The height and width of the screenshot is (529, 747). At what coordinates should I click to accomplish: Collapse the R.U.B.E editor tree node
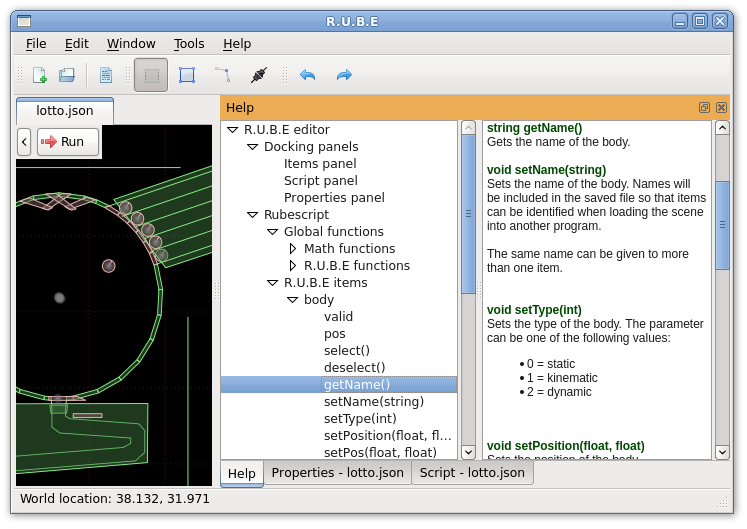(x=232, y=130)
